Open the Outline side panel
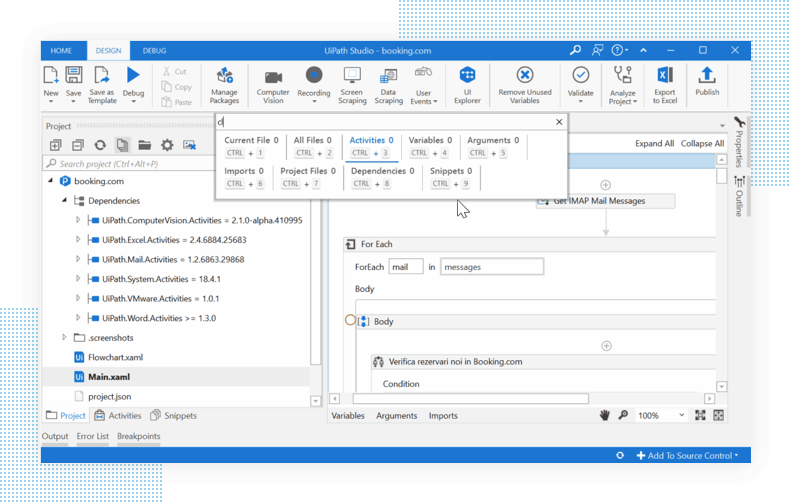The width and height of the screenshot is (789, 502). [739, 196]
